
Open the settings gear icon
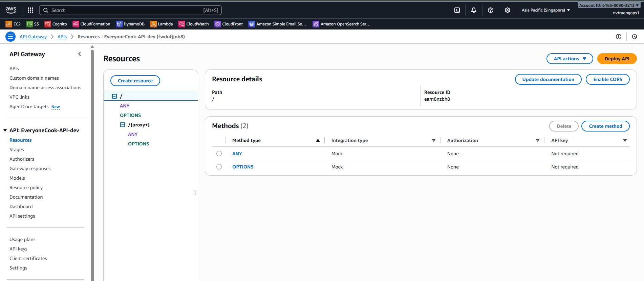(x=507, y=10)
